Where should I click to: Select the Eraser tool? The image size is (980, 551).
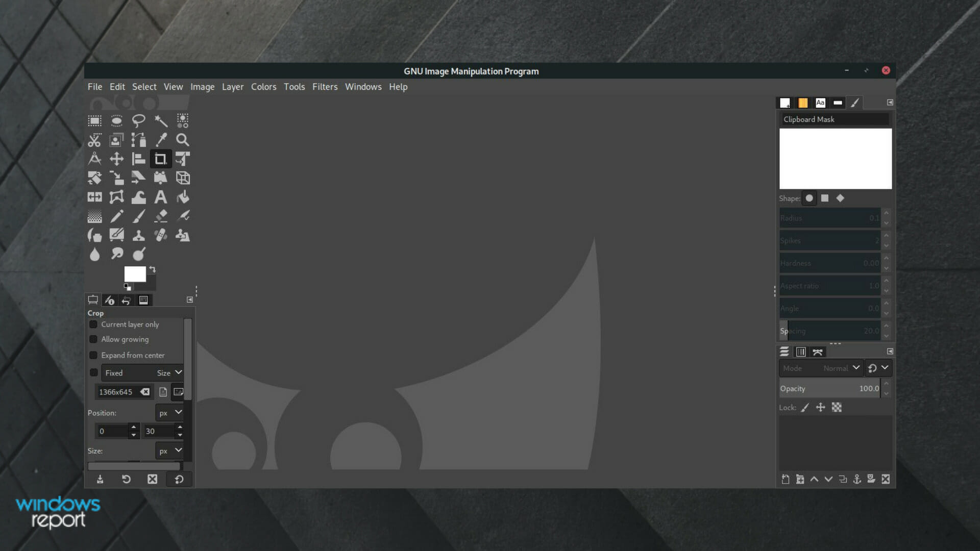click(161, 216)
